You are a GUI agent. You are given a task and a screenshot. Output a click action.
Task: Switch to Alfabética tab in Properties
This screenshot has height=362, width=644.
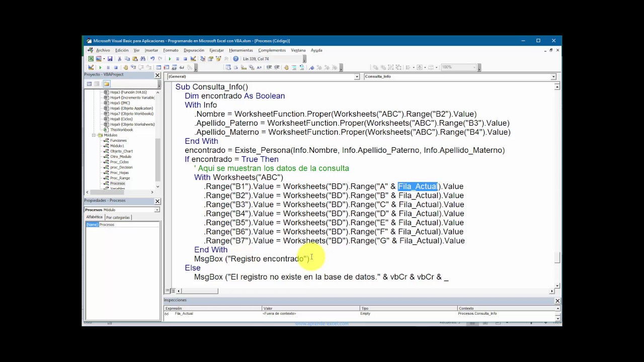coord(94,217)
